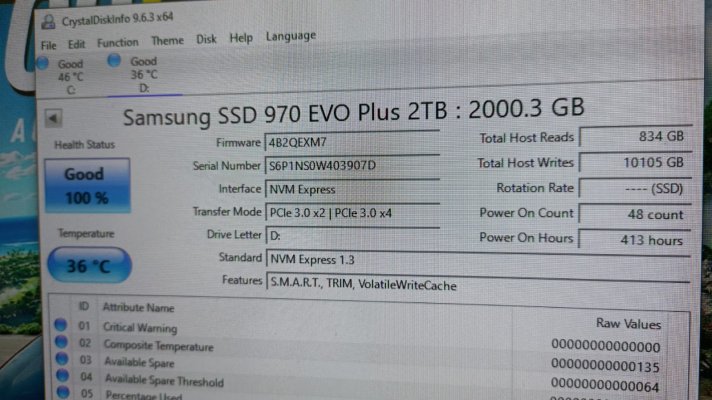Image resolution: width=712 pixels, height=400 pixels.
Task: Click the Power On Count value 48 count
Action: (636, 214)
